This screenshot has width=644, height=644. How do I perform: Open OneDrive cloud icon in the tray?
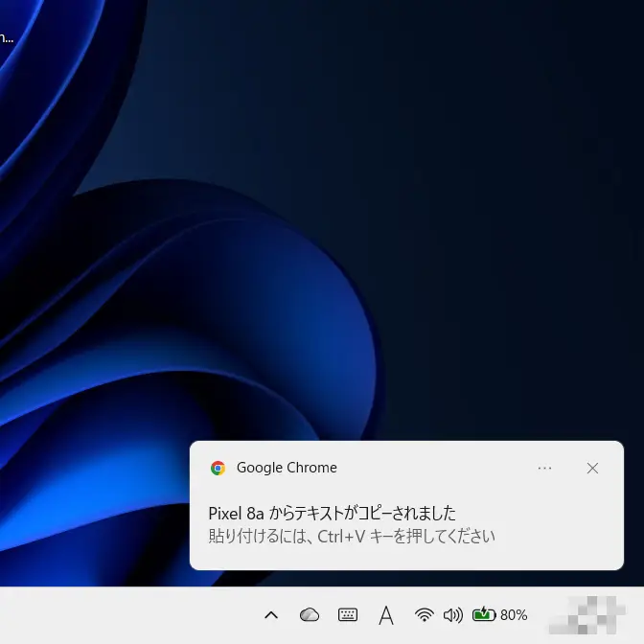(309, 615)
